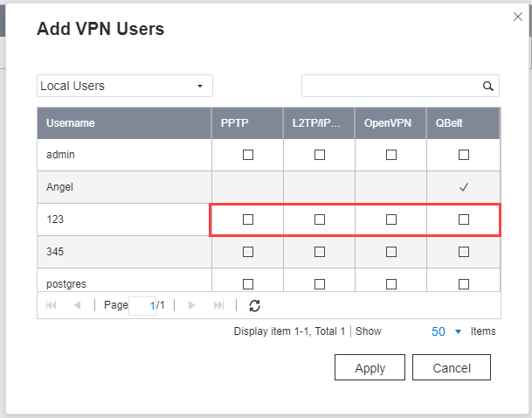Cancel adding VPN users
The width and height of the screenshot is (532, 418).
pyautogui.click(x=452, y=367)
